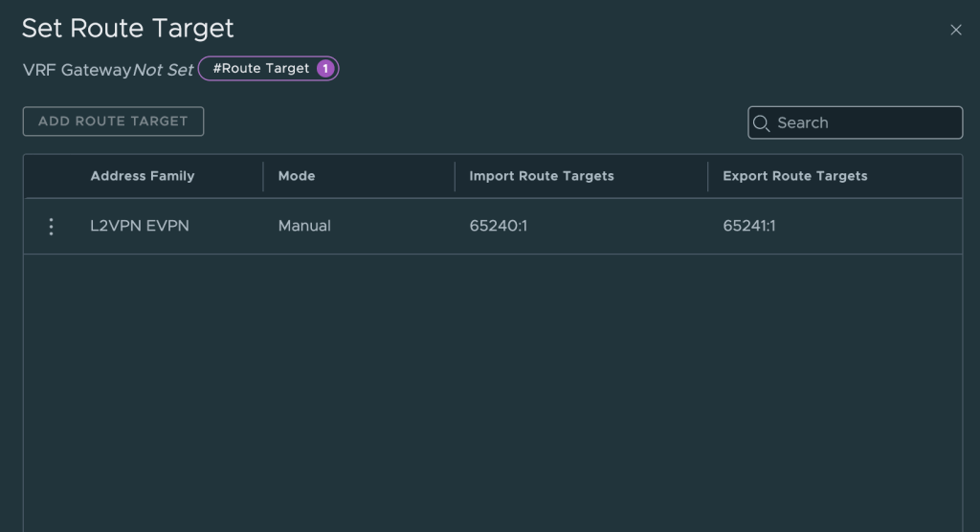
Task: Click the export route target value 65241:1
Action: click(751, 227)
